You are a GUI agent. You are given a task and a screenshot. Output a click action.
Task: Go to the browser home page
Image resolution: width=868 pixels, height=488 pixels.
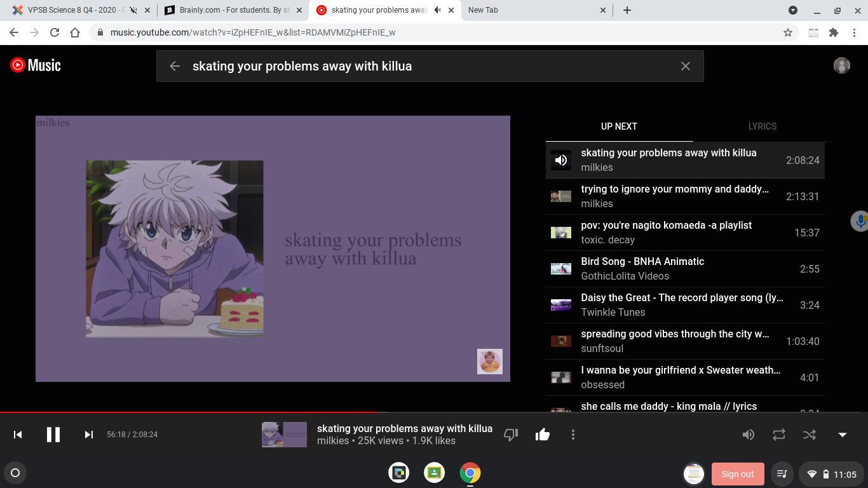point(75,32)
